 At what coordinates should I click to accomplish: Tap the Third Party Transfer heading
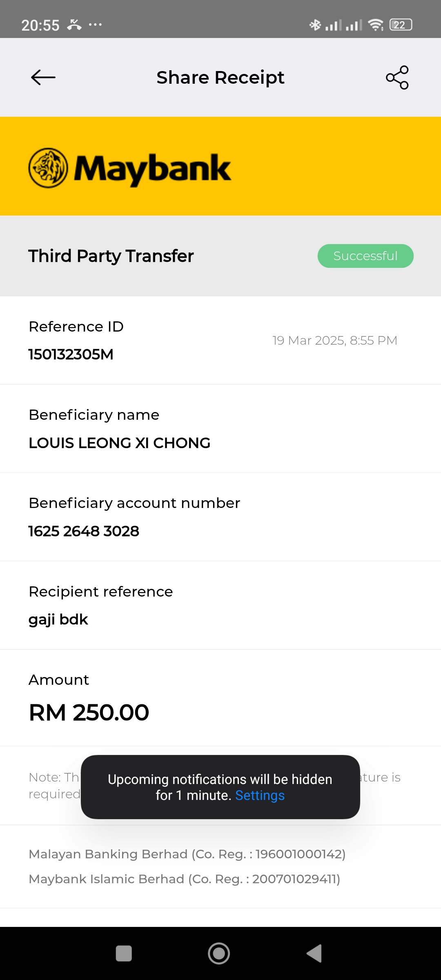coord(111,256)
